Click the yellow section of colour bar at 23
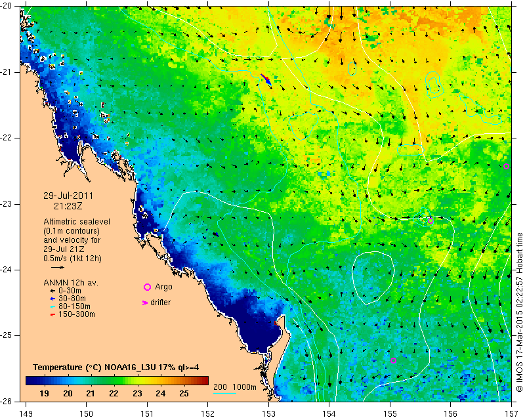 (x=137, y=381)
